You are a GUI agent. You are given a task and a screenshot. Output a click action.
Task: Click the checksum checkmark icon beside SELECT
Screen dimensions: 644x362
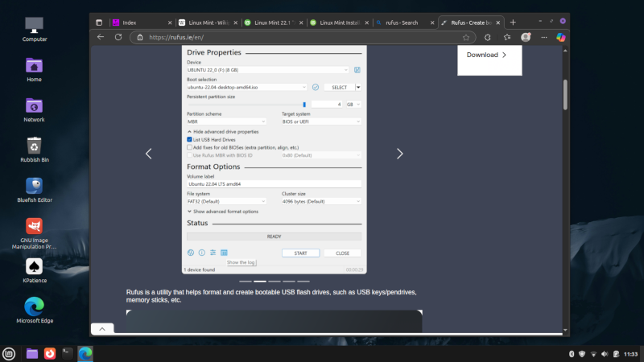point(316,87)
